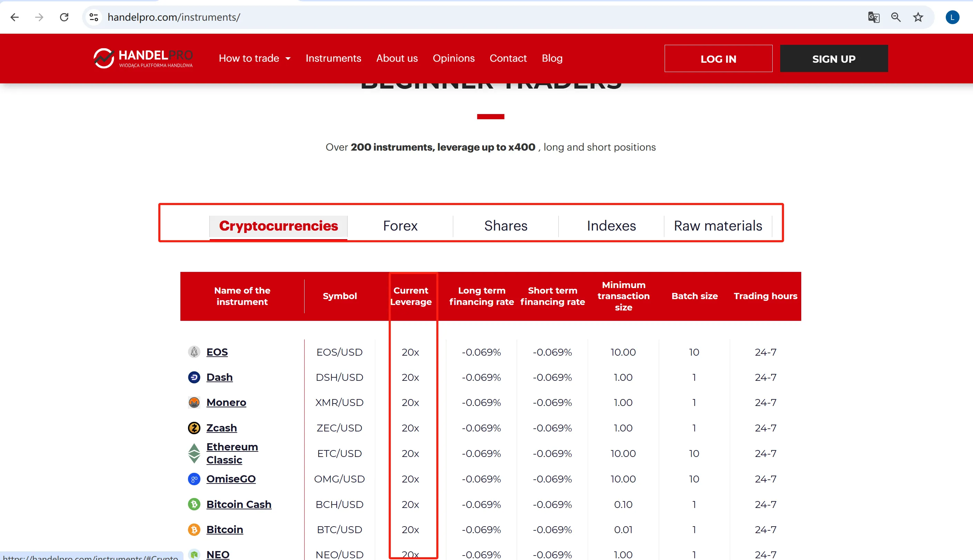Click the Monero coin icon
The height and width of the screenshot is (560, 973).
194,402
